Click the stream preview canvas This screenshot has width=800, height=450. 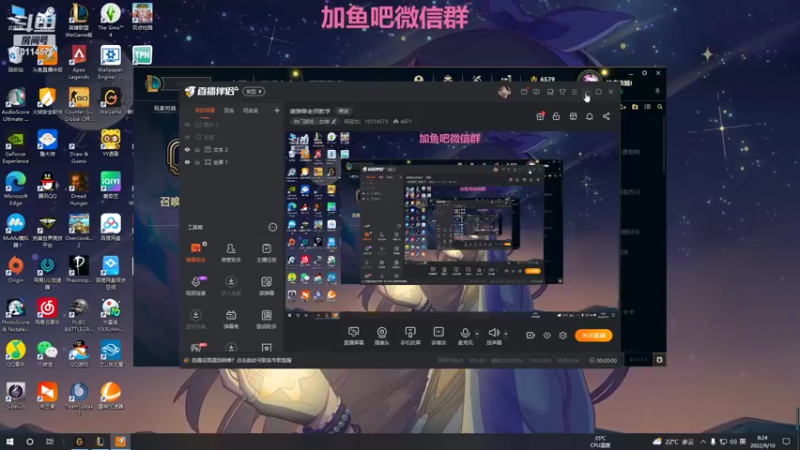[452, 226]
